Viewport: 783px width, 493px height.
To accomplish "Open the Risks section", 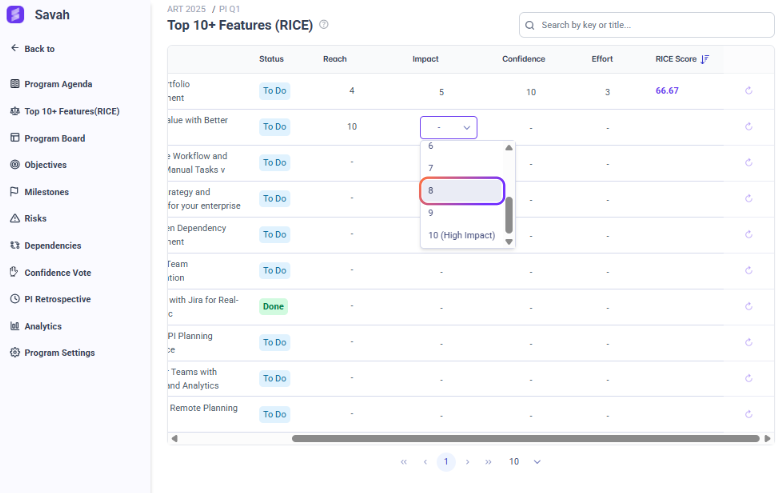I will pyautogui.click(x=35, y=218).
